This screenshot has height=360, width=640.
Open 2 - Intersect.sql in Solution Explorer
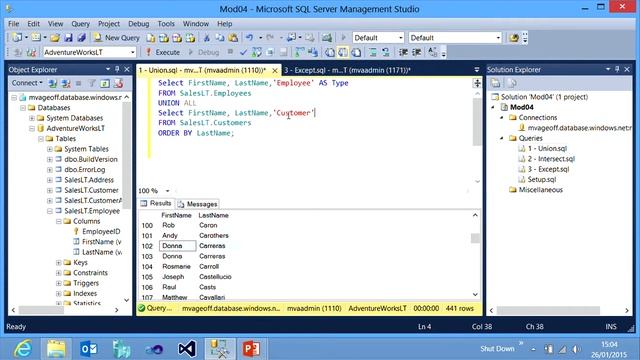[x=551, y=159]
